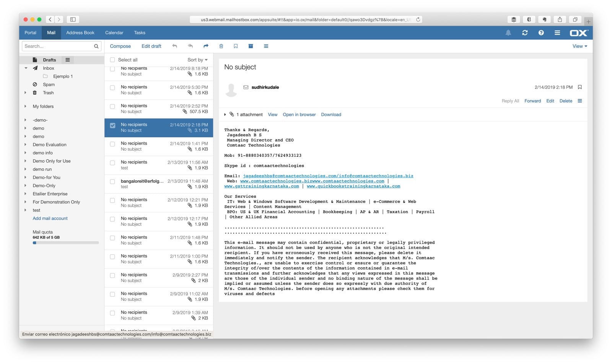612x364 pixels.
Task: Click the notification bell icon
Action: [508, 33]
